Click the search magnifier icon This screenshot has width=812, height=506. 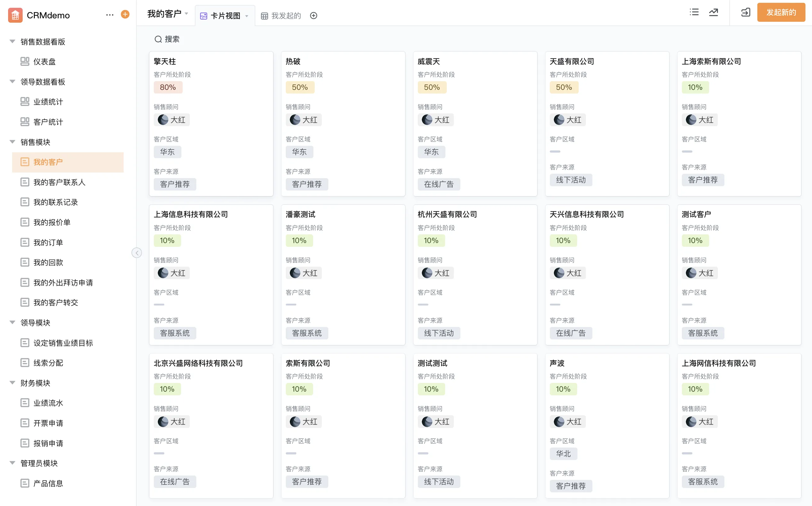click(x=158, y=39)
